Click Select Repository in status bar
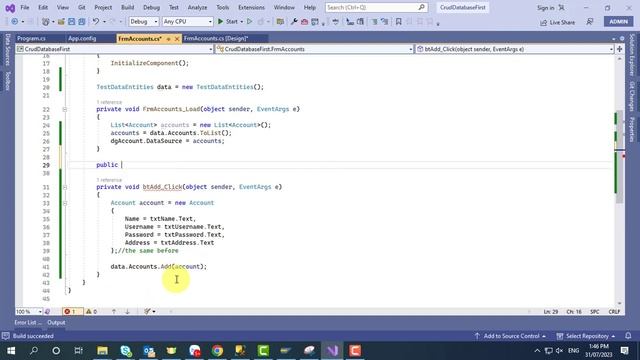The height and width of the screenshot is (360, 640). click(586, 336)
